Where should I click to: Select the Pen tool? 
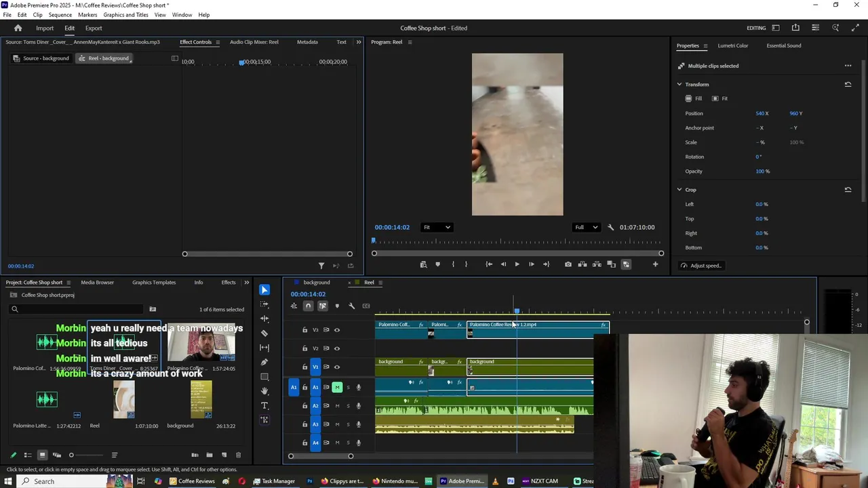264,362
